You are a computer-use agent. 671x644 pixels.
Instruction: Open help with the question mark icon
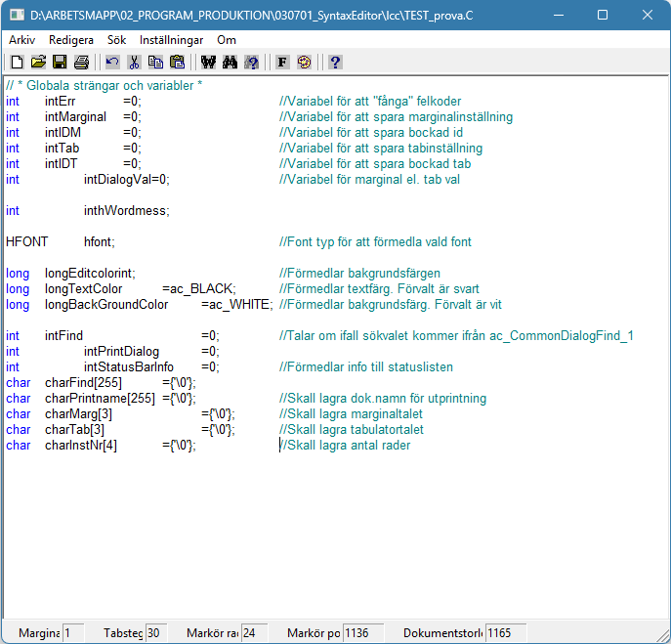pos(335,63)
